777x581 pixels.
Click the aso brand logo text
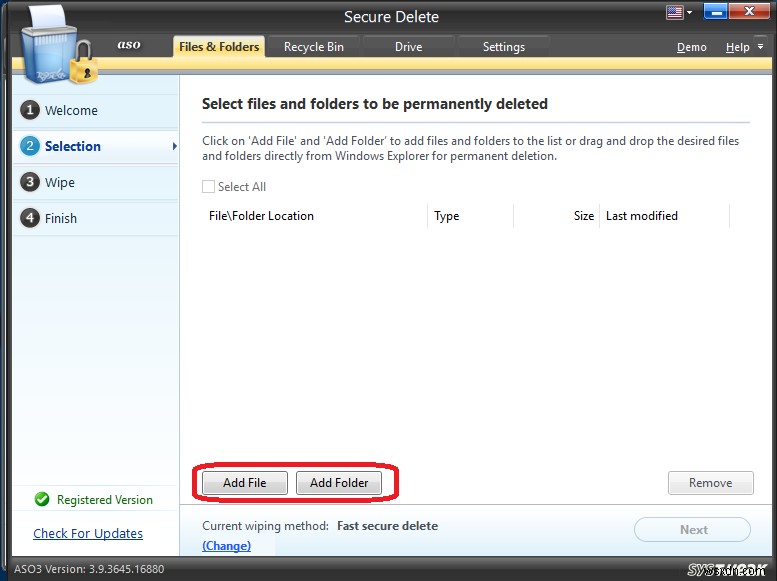(129, 46)
